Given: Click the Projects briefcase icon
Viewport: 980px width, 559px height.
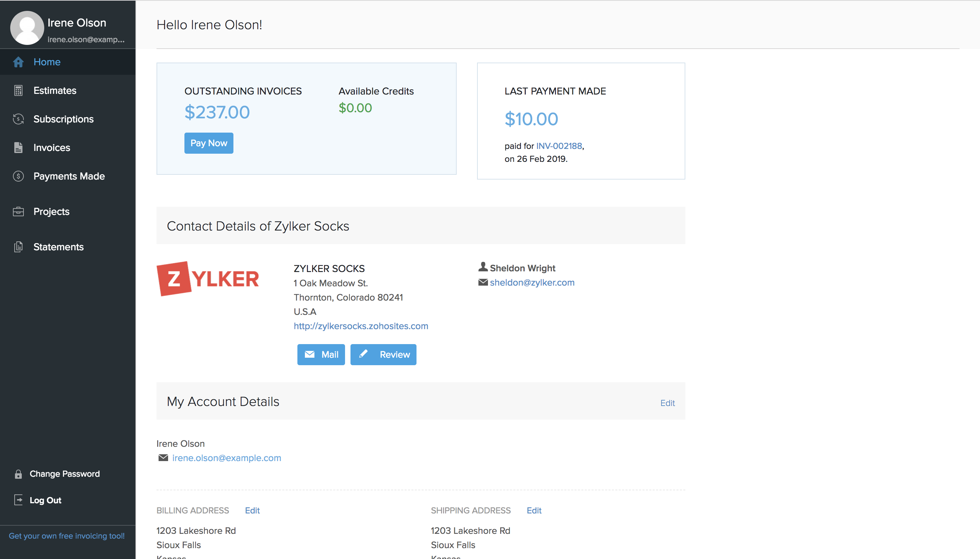Looking at the screenshot, I should pyautogui.click(x=18, y=211).
